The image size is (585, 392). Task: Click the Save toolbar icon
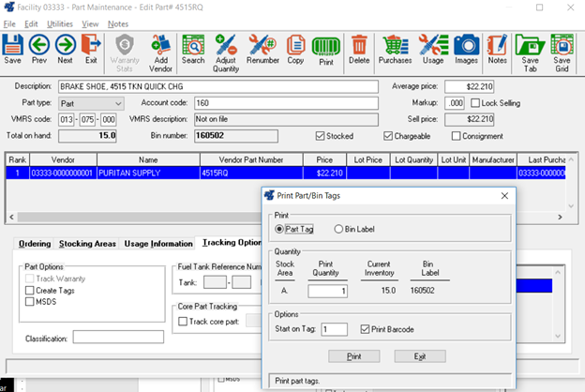click(x=13, y=49)
